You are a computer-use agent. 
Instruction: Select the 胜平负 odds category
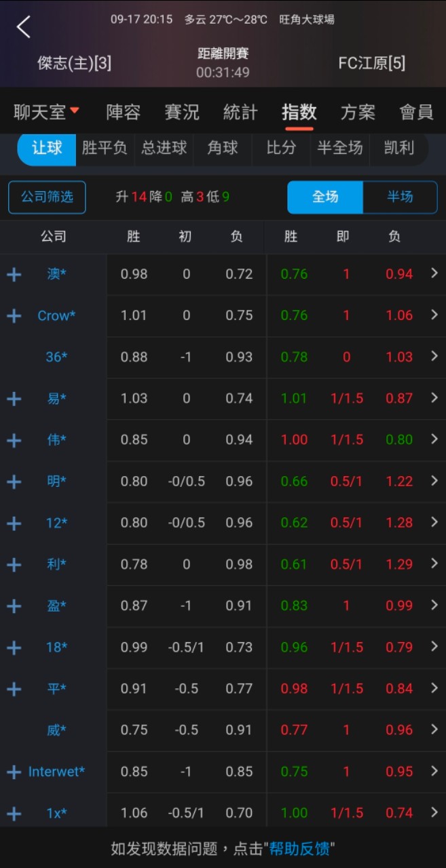coord(105,148)
